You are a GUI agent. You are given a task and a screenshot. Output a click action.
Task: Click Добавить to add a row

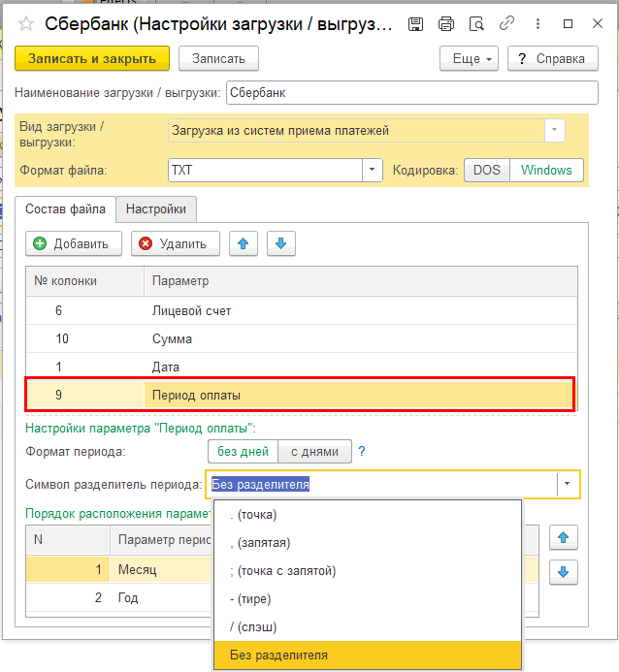pos(74,243)
